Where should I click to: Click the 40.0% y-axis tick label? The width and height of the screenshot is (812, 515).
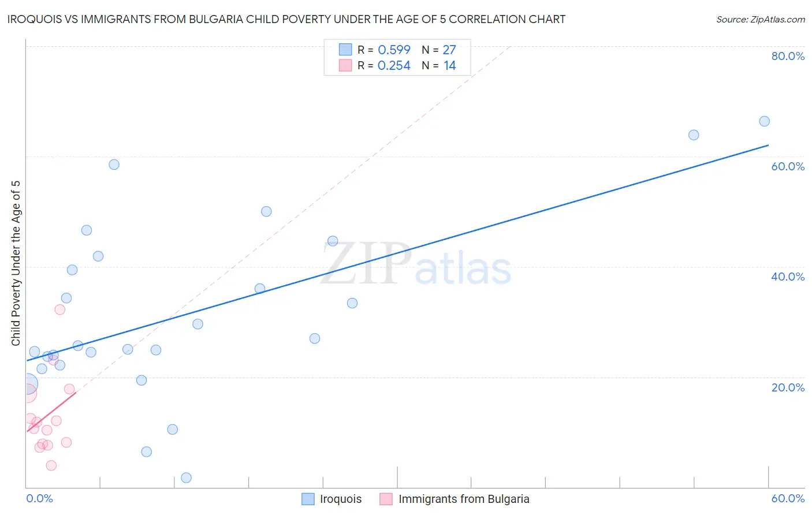pyautogui.click(x=788, y=277)
